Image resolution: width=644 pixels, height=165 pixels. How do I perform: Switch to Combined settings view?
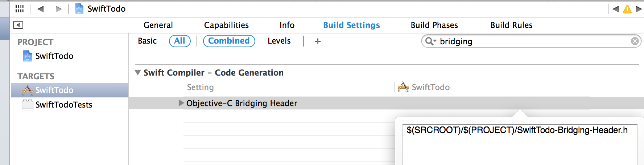tap(229, 41)
